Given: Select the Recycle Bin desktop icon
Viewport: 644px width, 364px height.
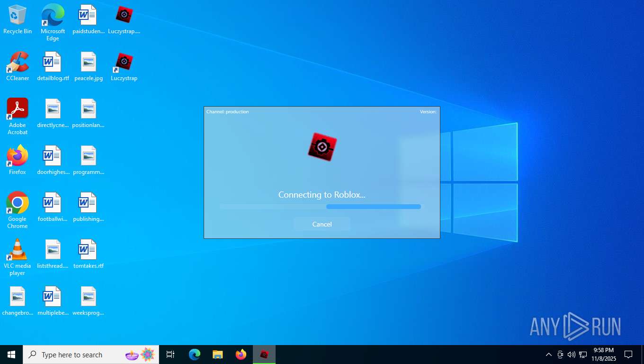Looking at the screenshot, I should pyautogui.click(x=18, y=19).
